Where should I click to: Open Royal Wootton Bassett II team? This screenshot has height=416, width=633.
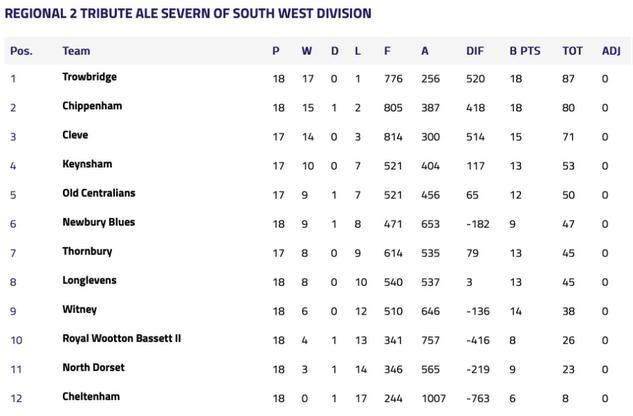tap(122, 338)
